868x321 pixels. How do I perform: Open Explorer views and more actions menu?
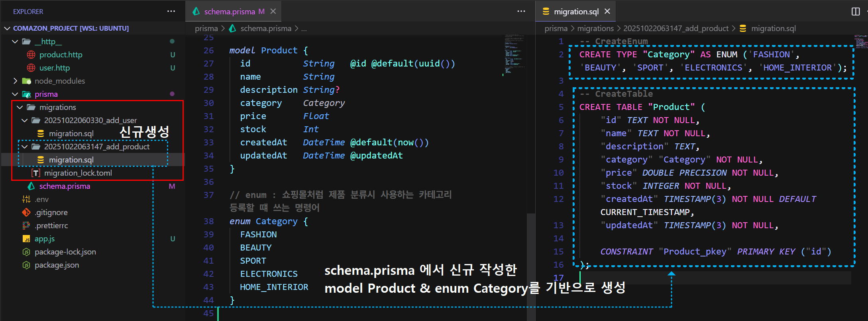click(171, 11)
